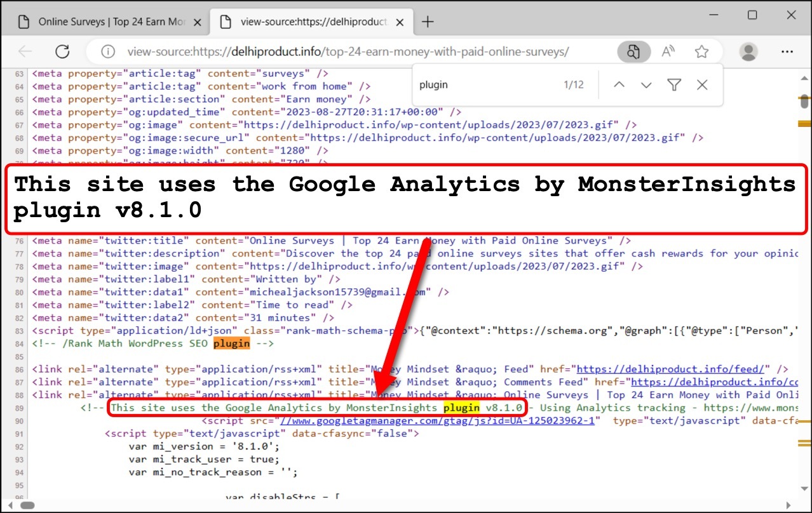Screen dimensions: 812x513
Task: Select the view-source delhiproduct tab
Action: coord(311,22)
